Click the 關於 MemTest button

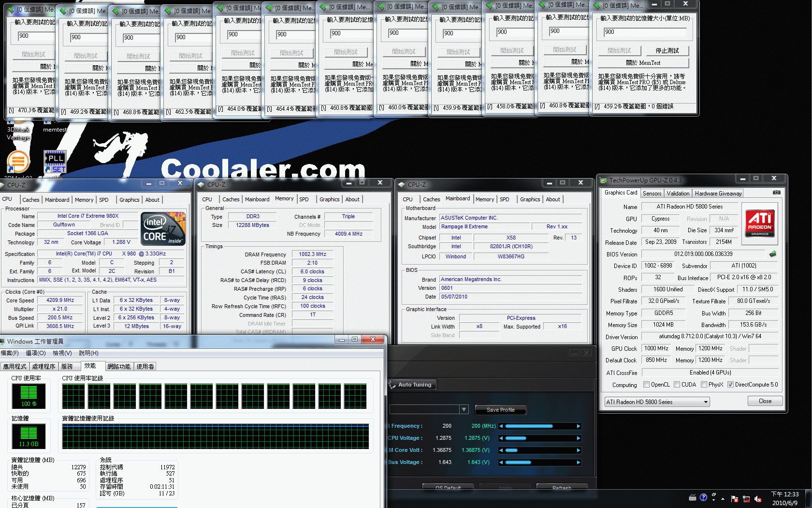coord(643,63)
